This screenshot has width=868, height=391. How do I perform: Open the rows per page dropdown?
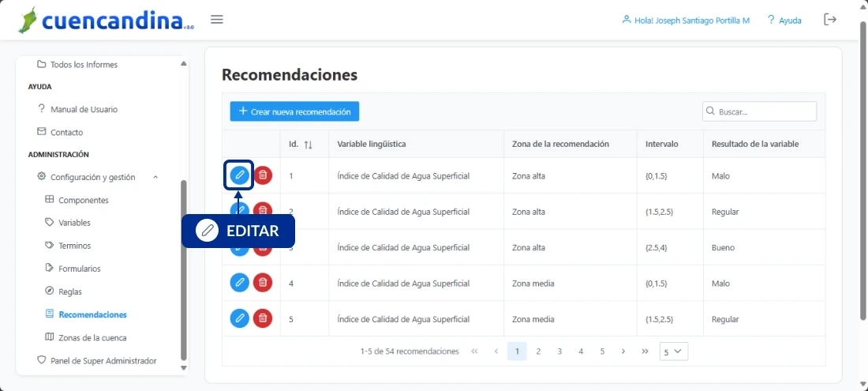674,352
